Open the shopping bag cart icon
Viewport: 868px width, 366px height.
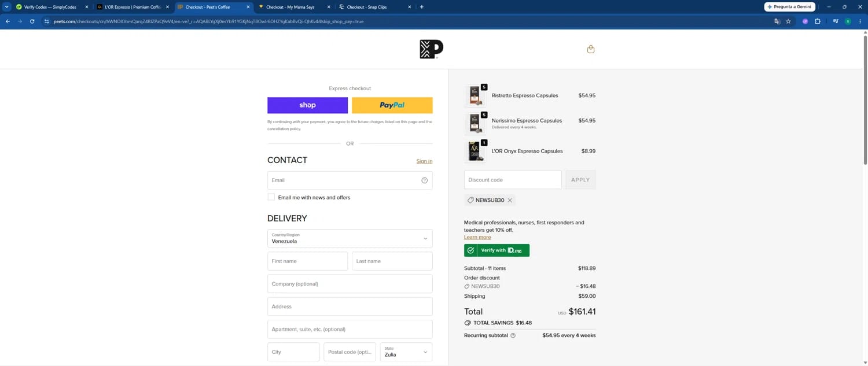coord(591,49)
